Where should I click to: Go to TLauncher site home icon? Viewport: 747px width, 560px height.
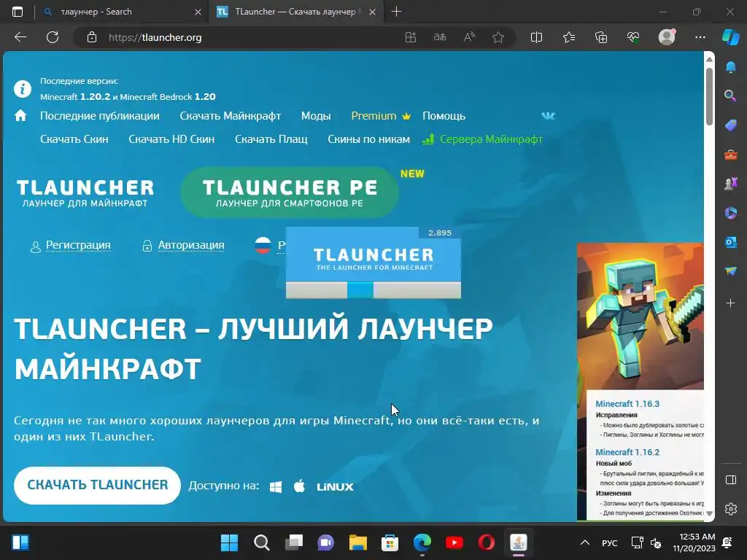[20, 116]
